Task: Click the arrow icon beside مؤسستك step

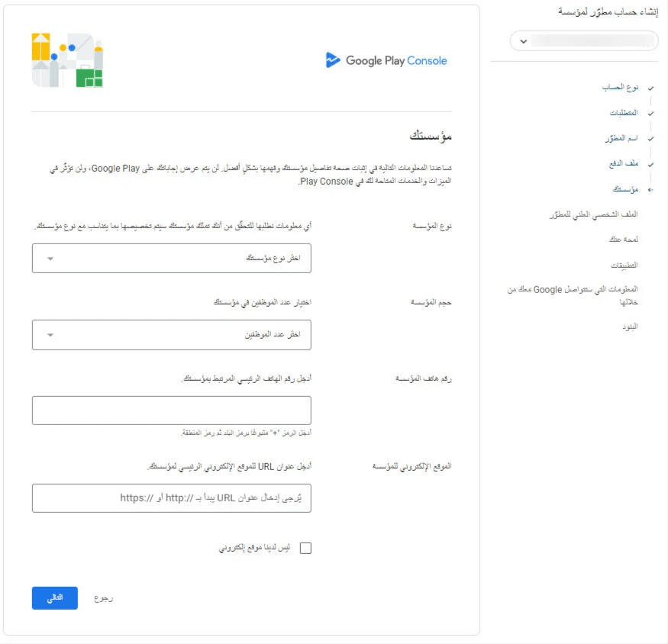Action: (x=650, y=189)
